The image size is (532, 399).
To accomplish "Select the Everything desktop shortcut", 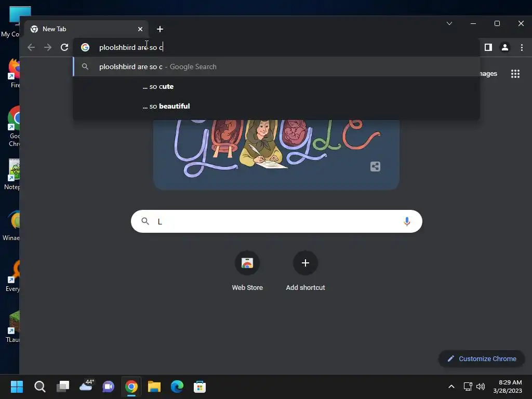I will pos(13,276).
